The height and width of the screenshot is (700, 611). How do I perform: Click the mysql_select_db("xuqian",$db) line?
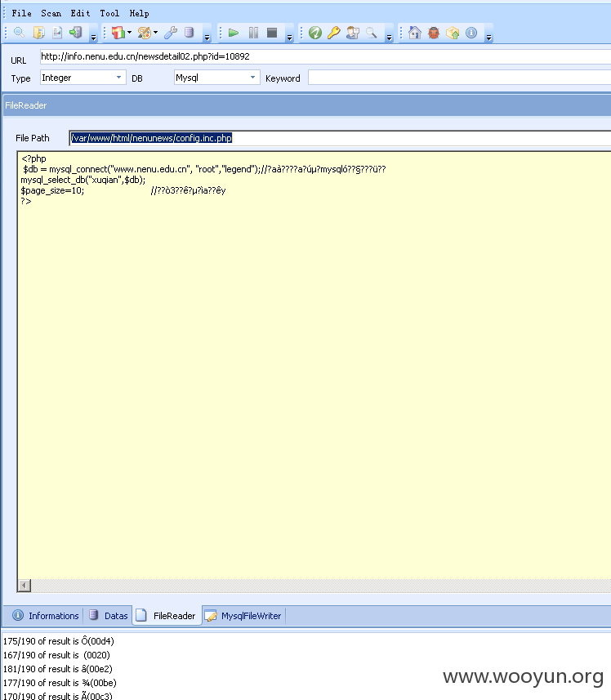coord(83,180)
